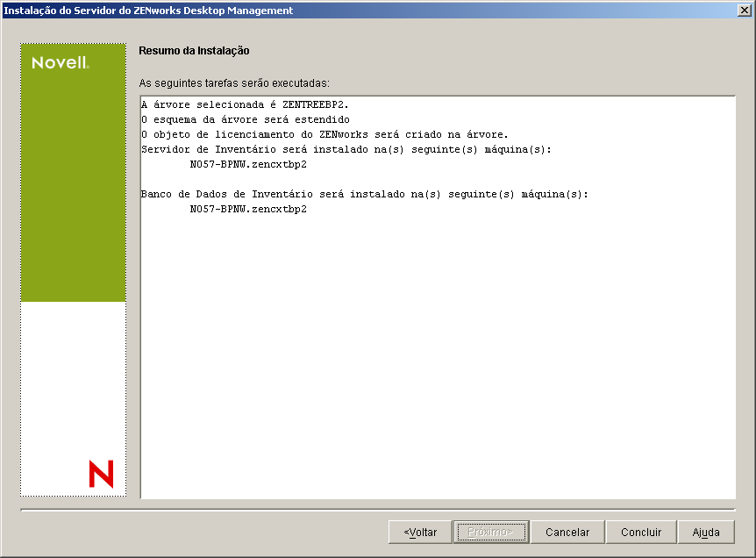This screenshot has width=756, height=558.
Task: Click N057-BPNW.zencxtbp2 under Banco de Dados
Action: (x=248, y=210)
